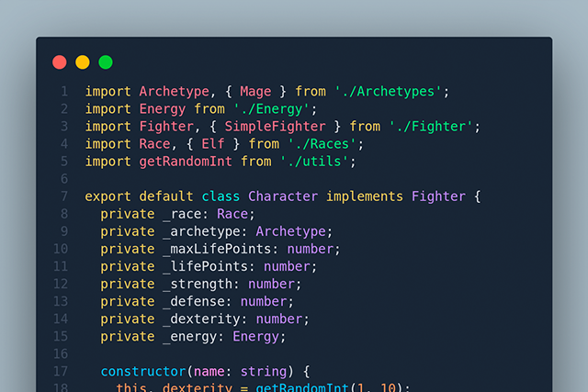The image size is (588, 392).
Task: Click getRandomInt in the line 5 import
Action: [186, 162]
